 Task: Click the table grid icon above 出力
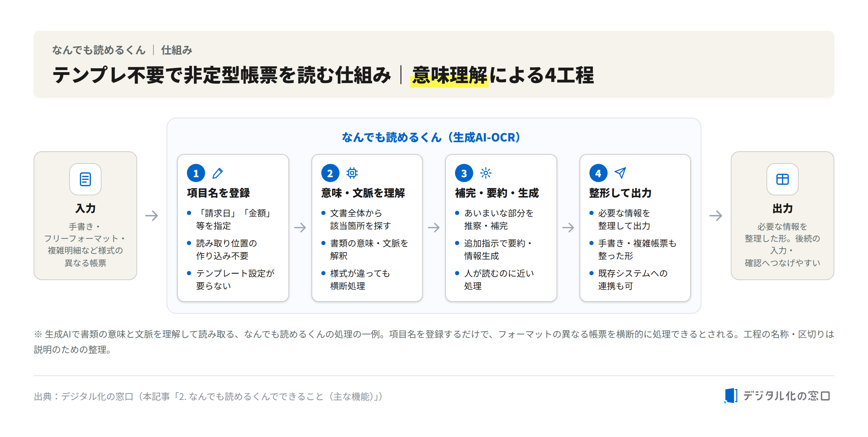coord(782,179)
